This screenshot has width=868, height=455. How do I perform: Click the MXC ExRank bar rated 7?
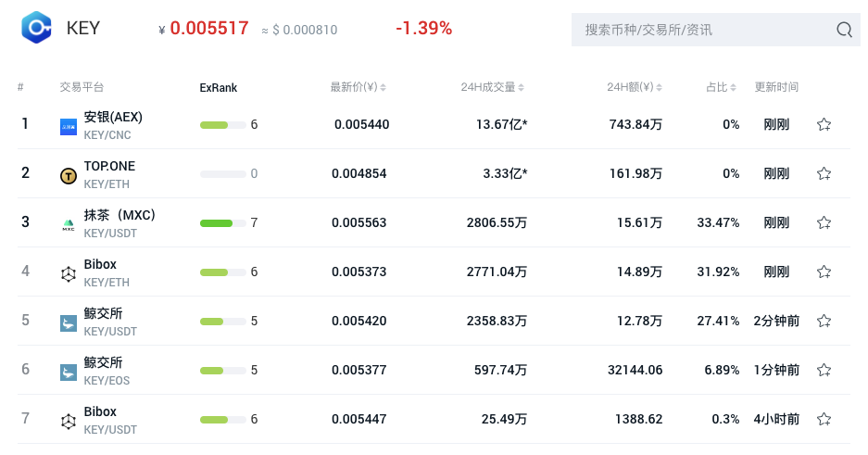coord(222,223)
